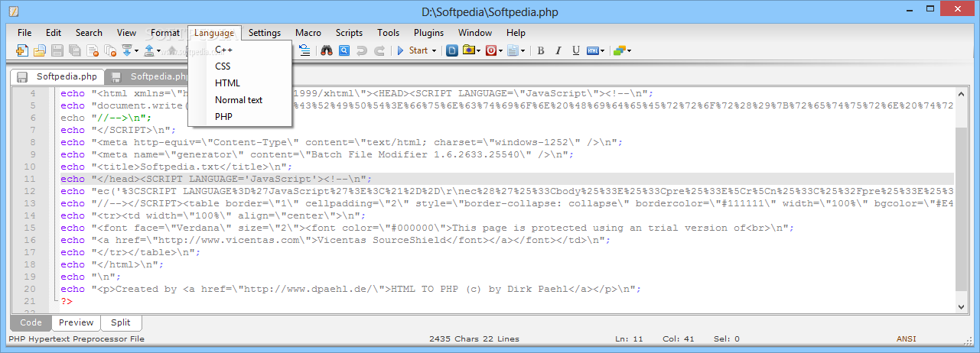Choose HTML from the Language menu

click(239, 83)
